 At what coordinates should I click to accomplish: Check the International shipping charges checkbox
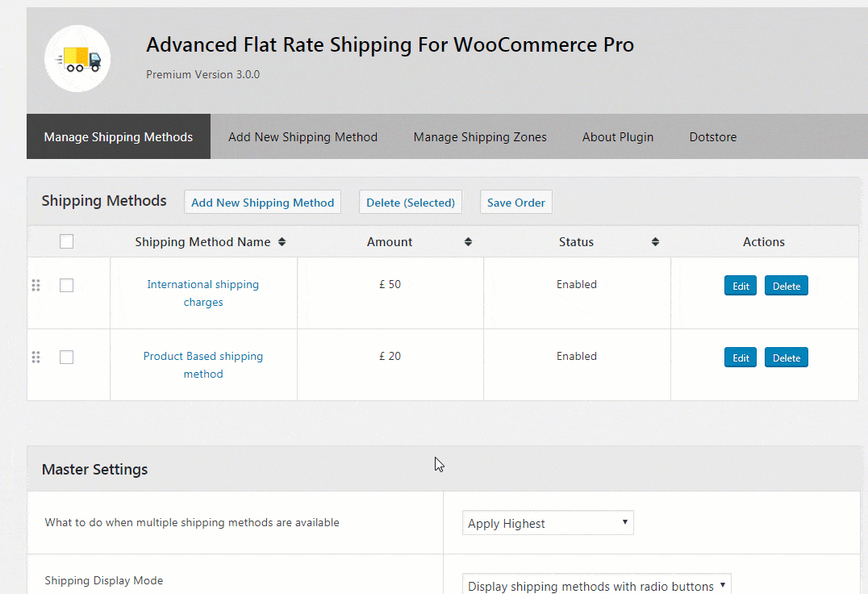67,285
